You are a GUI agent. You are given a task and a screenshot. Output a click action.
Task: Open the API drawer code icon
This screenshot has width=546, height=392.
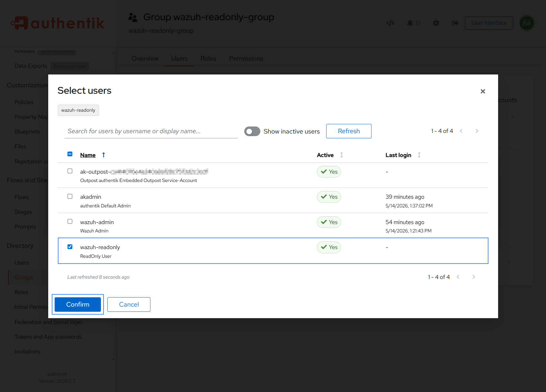point(390,23)
